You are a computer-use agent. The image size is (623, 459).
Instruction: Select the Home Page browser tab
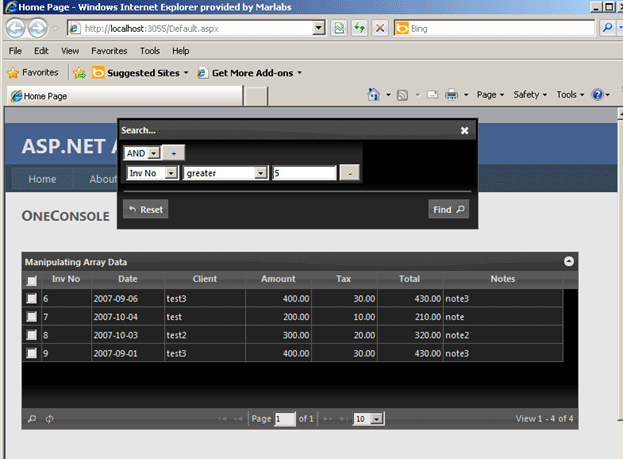(x=125, y=96)
